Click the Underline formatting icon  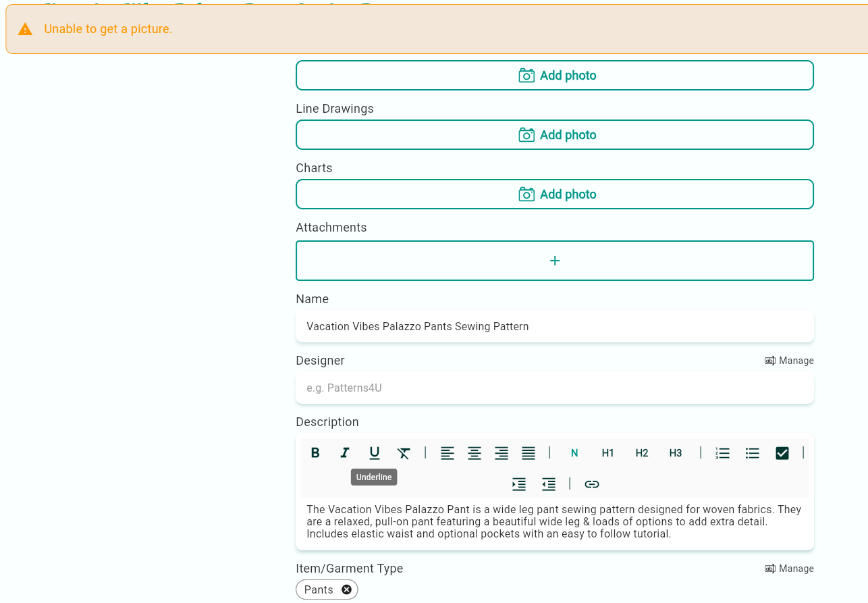(375, 453)
